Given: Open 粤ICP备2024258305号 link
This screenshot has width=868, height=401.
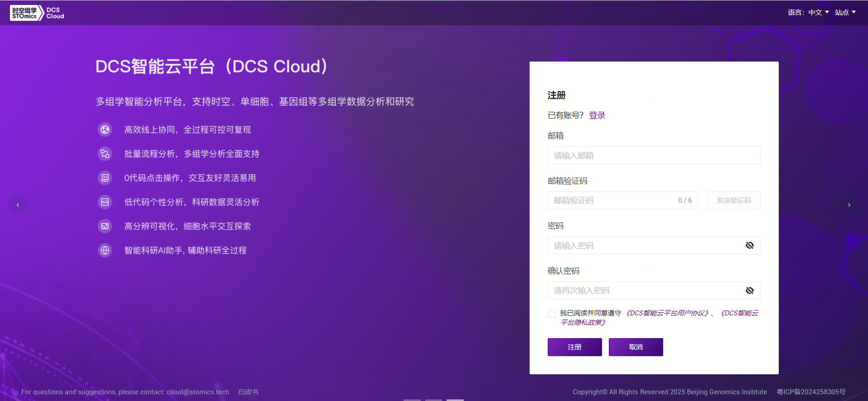Looking at the screenshot, I should [x=811, y=392].
